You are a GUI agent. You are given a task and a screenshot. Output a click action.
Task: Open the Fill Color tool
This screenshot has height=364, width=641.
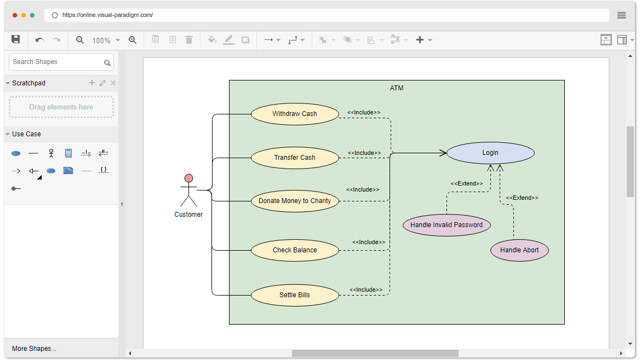tap(213, 39)
